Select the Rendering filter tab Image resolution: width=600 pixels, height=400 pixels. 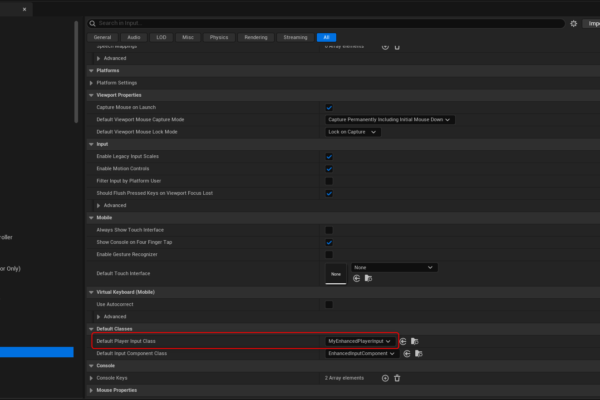coord(256,38)
